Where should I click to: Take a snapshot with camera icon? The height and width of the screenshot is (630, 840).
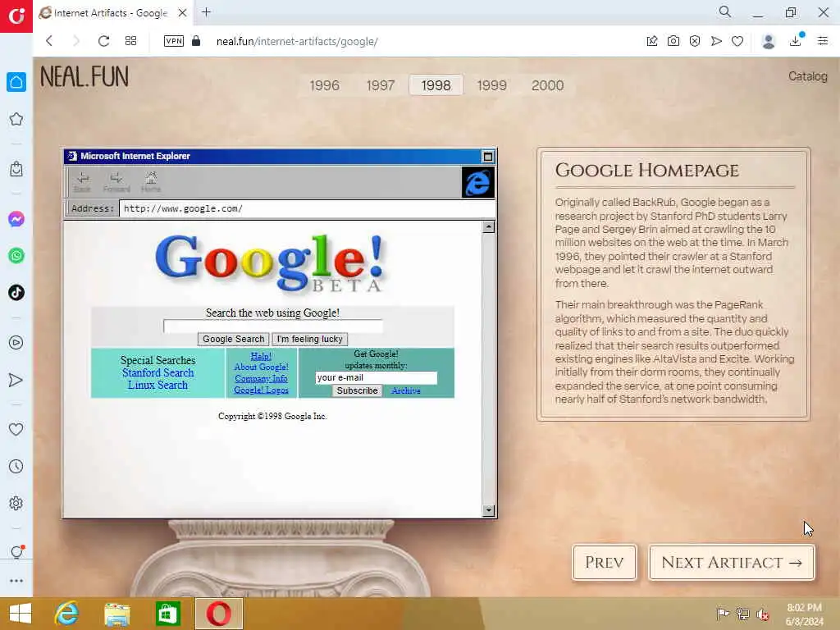pos(673,41)
